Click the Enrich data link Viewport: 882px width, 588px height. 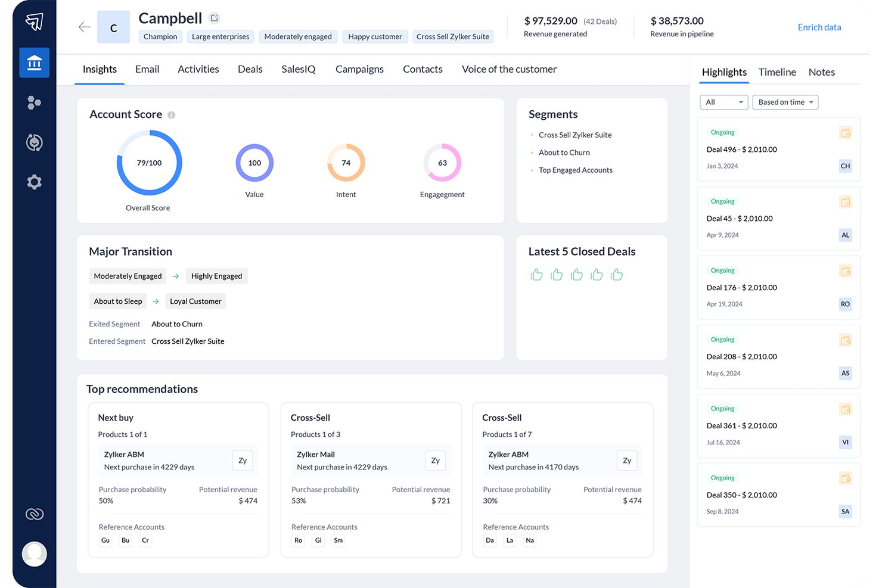click(819, 27)
